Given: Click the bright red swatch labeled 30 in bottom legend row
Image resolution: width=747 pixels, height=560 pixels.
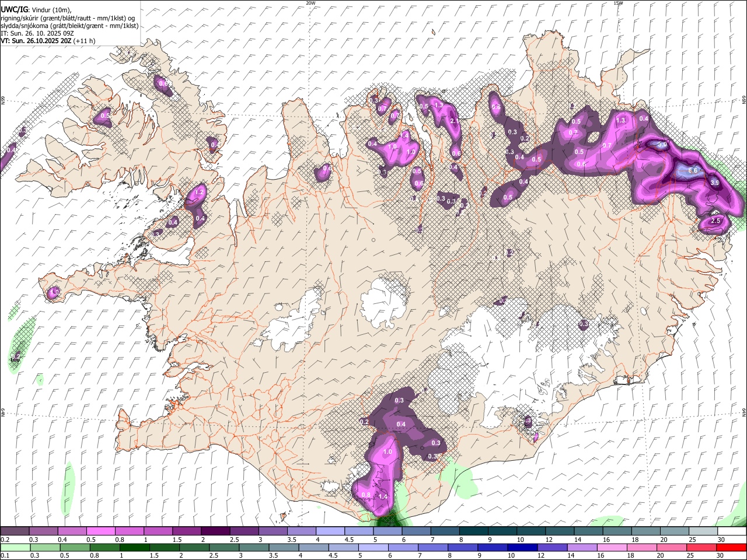Looking at the screenshot, I should click(731, 547).
